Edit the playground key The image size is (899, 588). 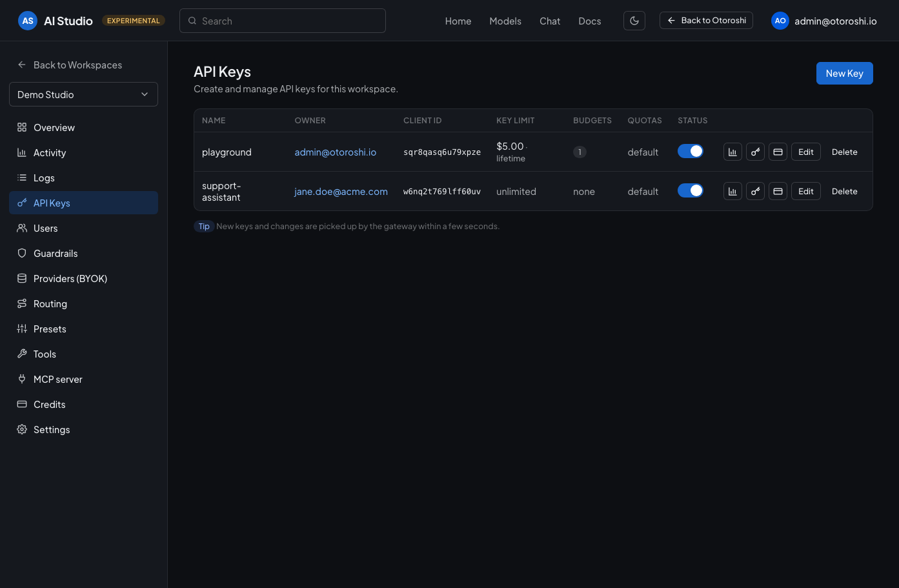pyautogui.click(x=805, y=152)
